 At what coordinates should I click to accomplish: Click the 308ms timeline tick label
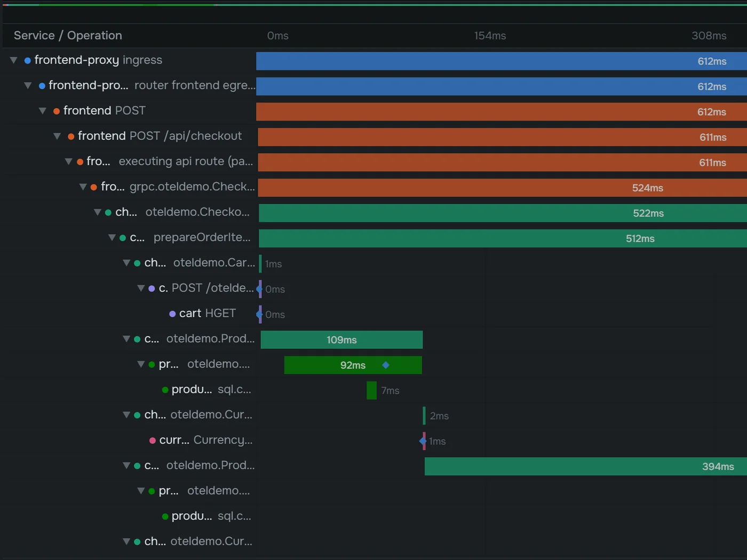pyautogui.click(x=709, y=36)
